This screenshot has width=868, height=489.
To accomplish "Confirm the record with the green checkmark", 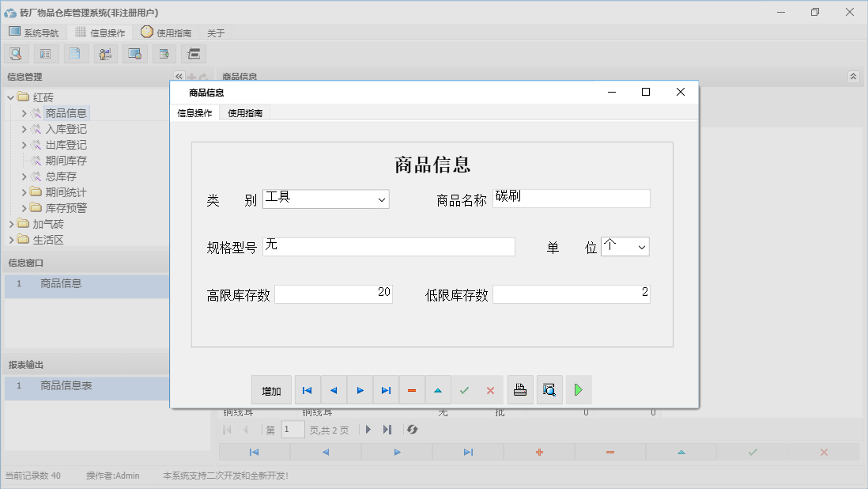I will [x=464, y=389].
